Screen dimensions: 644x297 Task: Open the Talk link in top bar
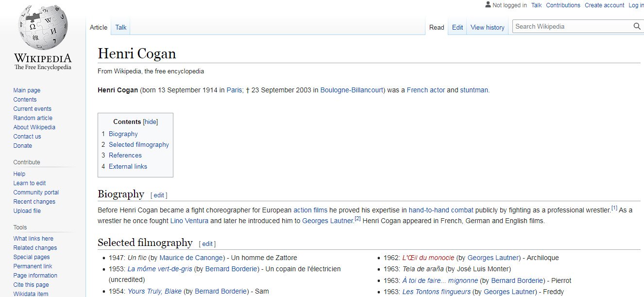coord(536,5)
